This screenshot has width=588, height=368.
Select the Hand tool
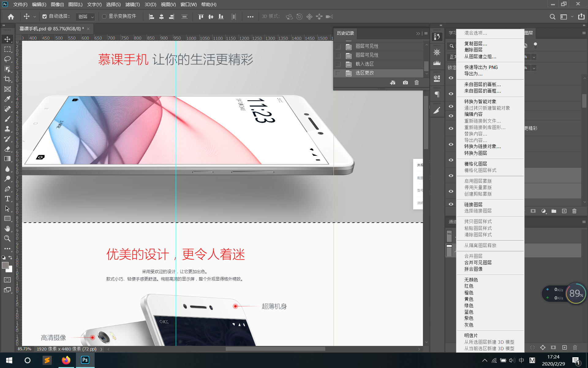(7, 229)
